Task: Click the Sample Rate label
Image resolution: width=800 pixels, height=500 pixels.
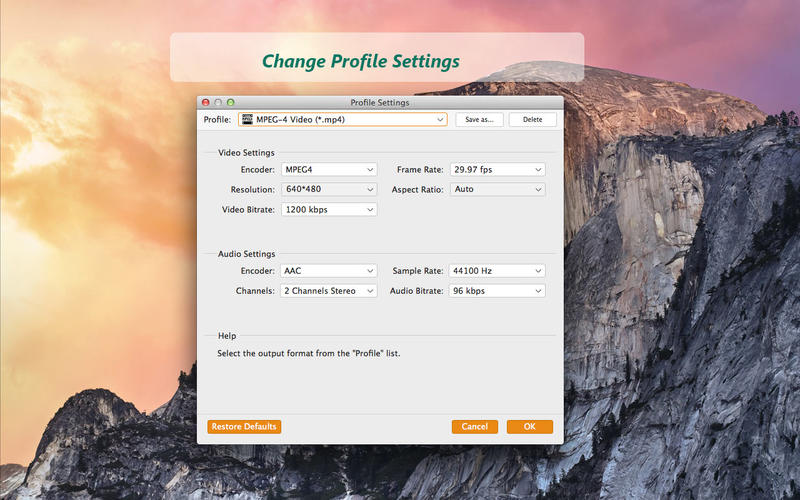Action: point(417,271)
